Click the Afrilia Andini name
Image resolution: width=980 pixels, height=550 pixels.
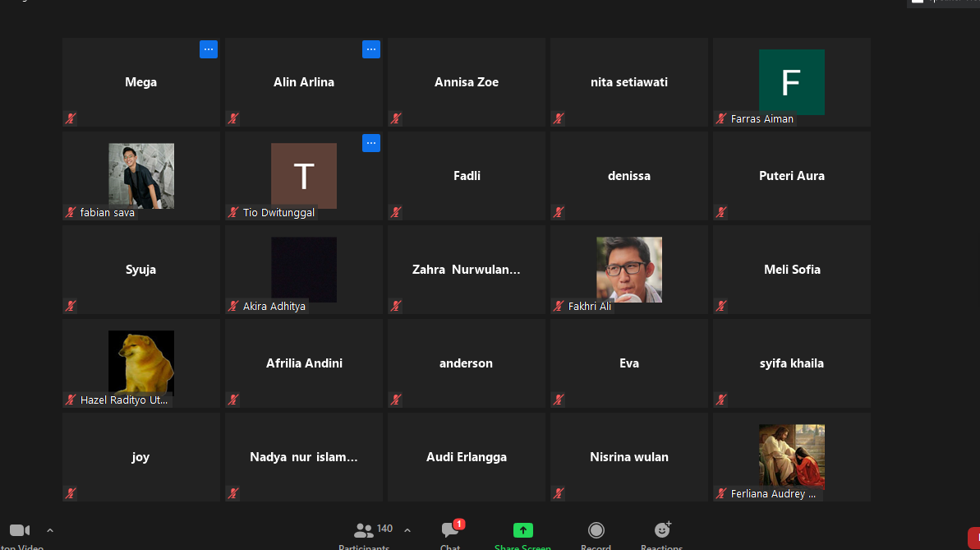(x=304, y=363)
